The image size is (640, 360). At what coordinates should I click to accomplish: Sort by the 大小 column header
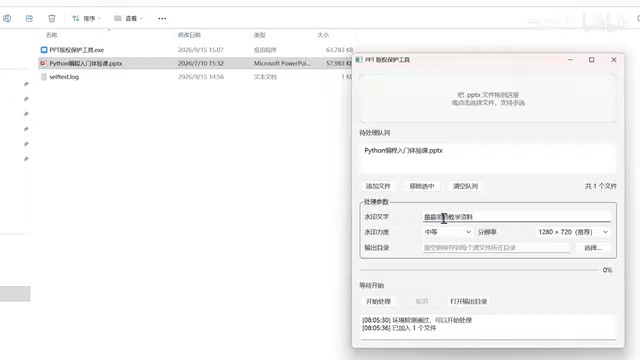(323, 35)
